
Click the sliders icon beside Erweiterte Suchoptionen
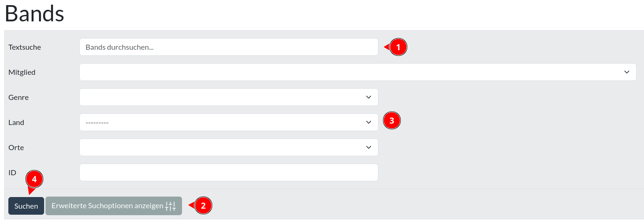pyautogui.click(x=170, y=206)
